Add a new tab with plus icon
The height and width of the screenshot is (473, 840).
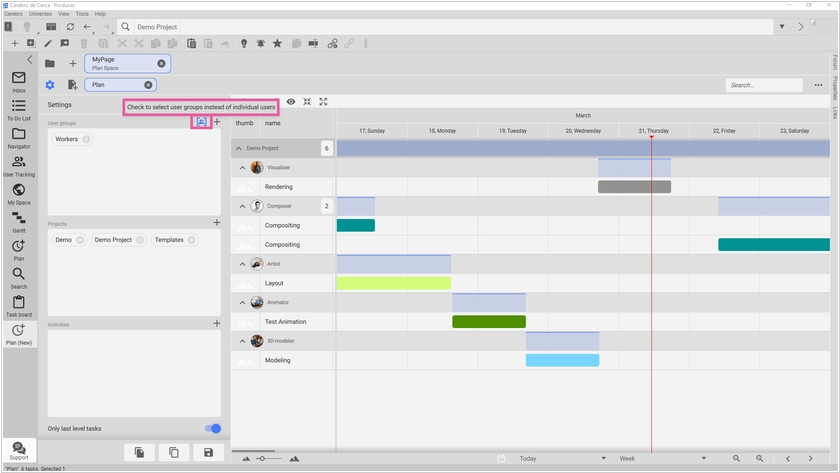[73, 64]
